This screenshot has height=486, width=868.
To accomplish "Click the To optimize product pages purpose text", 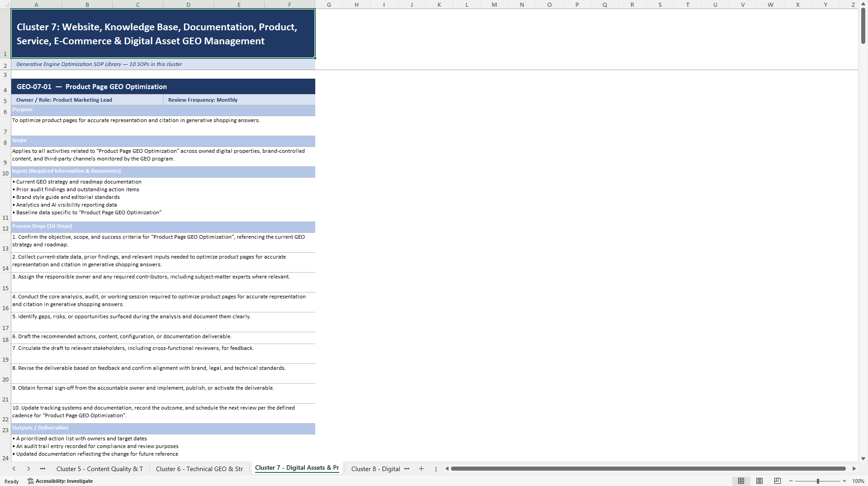I will pos(163,126).
